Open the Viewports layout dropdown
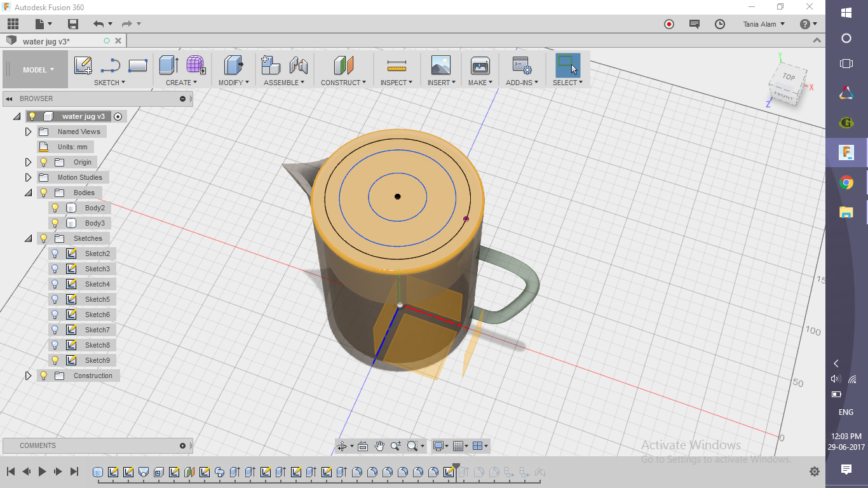 (481, 446)
